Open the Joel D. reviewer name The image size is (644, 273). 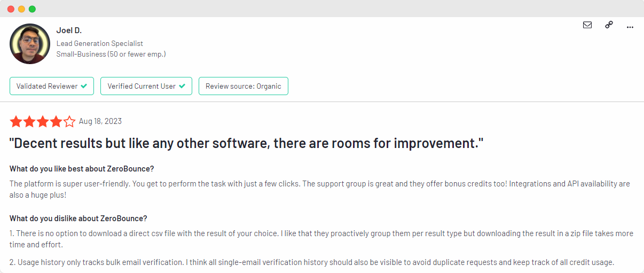click(x=69, y=30)
